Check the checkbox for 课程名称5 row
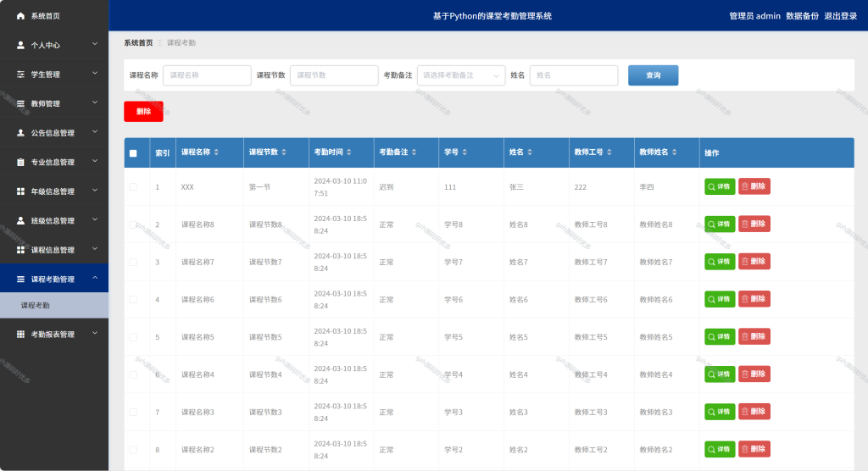This screenshot has width=868, height=471. 133,337
